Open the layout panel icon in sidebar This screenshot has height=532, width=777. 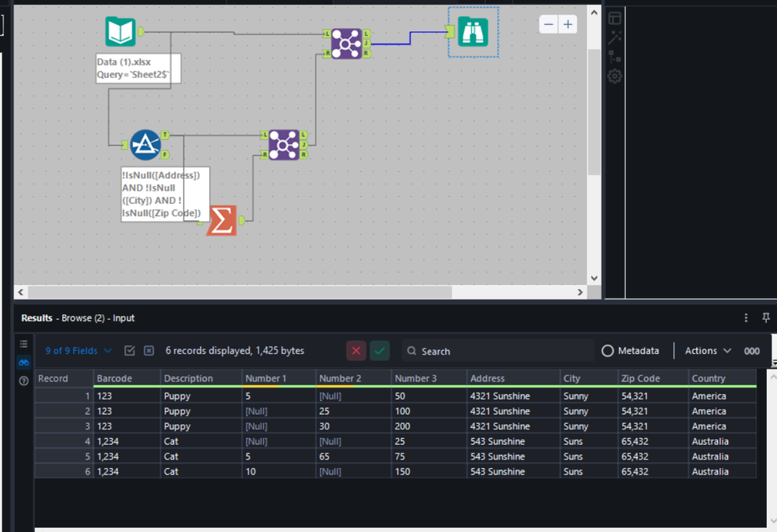[615, 19]
